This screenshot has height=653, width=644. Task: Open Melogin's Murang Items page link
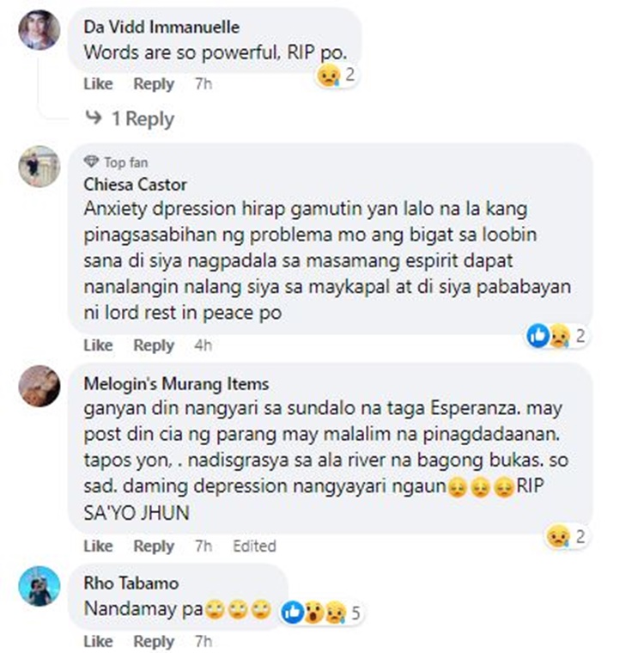(176, 383)
